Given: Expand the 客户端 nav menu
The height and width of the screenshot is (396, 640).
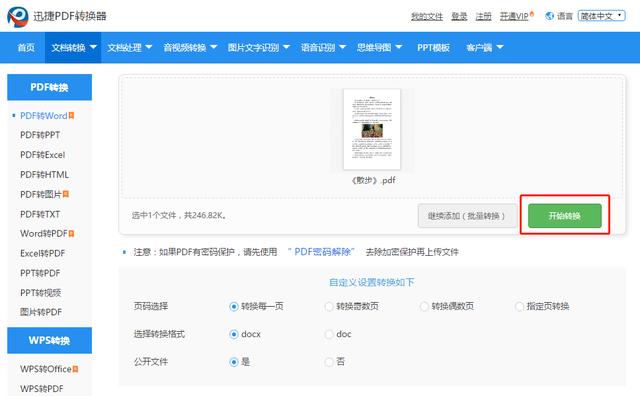Looking at the screenshot, I should [x=484, y=47].
